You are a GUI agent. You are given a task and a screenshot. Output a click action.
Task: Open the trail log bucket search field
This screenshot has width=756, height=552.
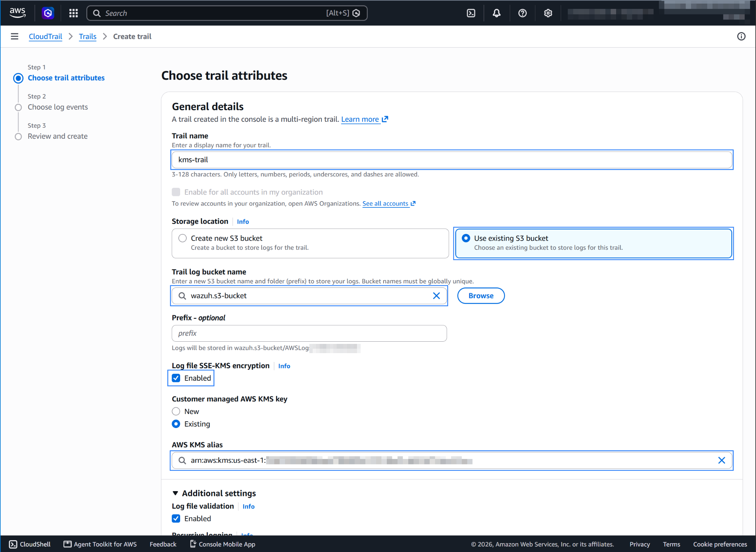coord(309,296)
